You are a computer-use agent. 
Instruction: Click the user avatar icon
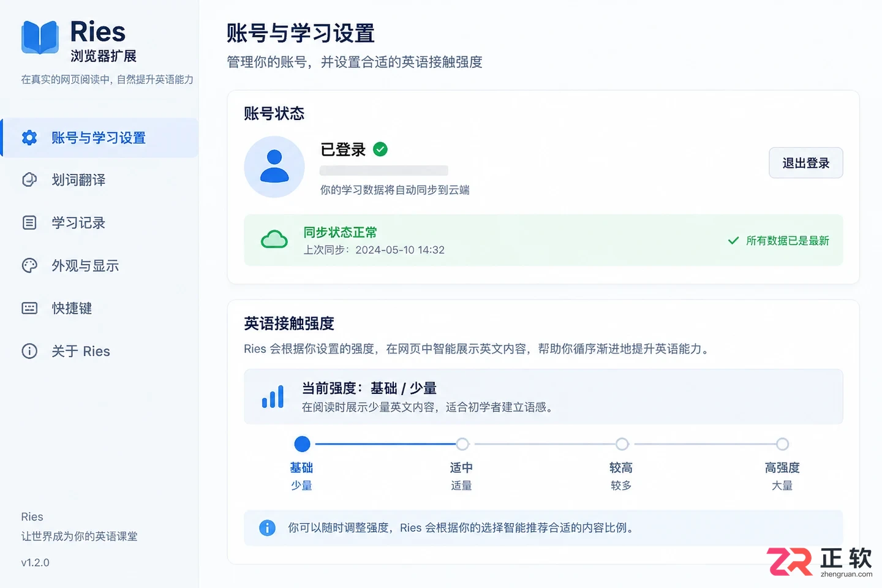pyautogui.click(x=274, y=167)
